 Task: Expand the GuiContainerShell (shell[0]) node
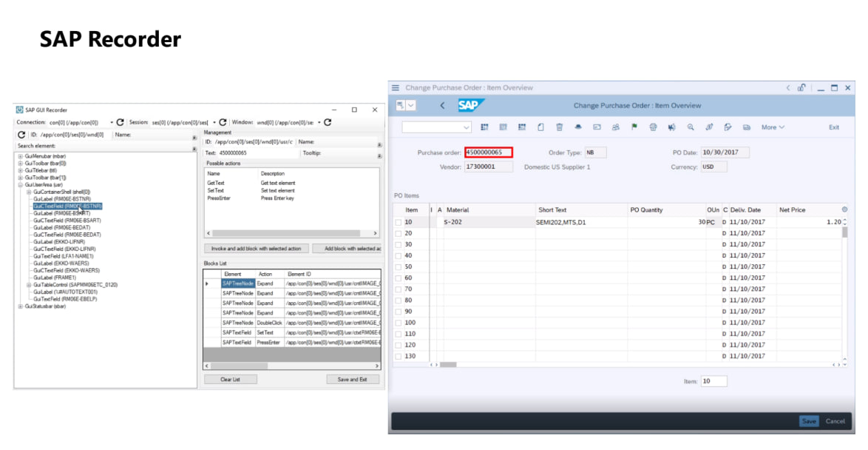[x=29, y=192]
